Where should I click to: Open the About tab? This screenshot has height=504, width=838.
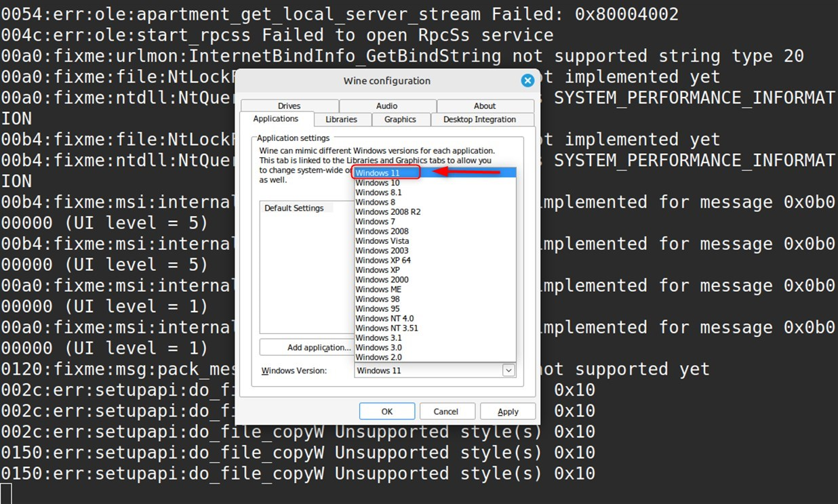pyautogui.click(x=485, y=106)
